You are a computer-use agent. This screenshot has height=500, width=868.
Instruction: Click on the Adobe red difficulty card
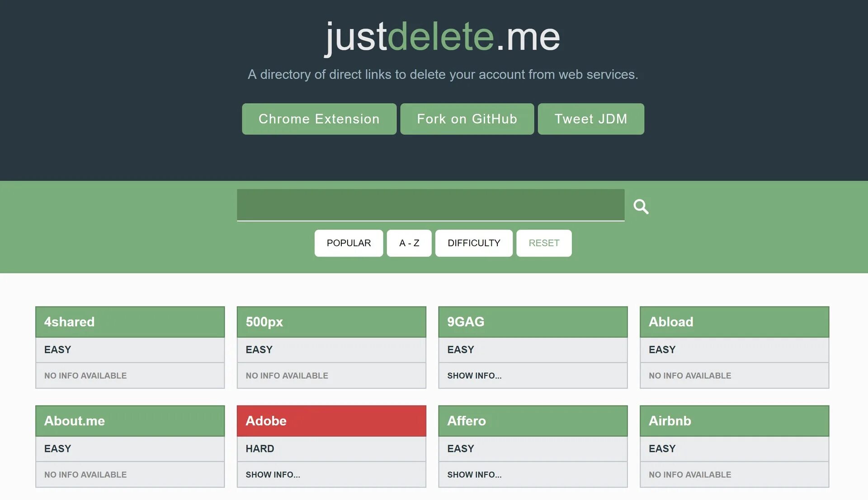[x=331, y=420]
